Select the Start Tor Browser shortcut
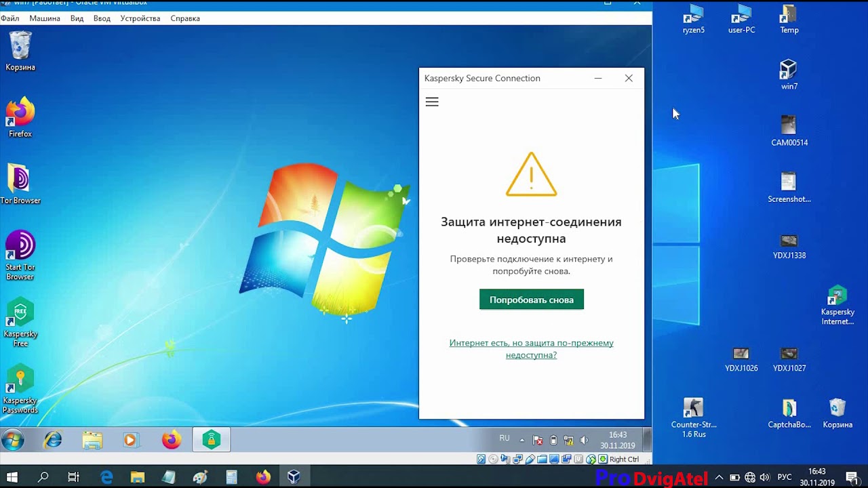 (x=20, y=256)
